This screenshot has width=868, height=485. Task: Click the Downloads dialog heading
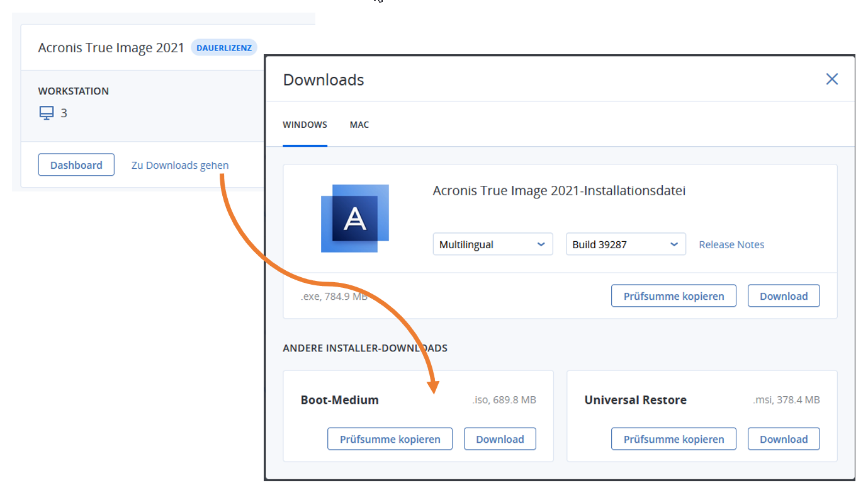click(x=324, y=80)
